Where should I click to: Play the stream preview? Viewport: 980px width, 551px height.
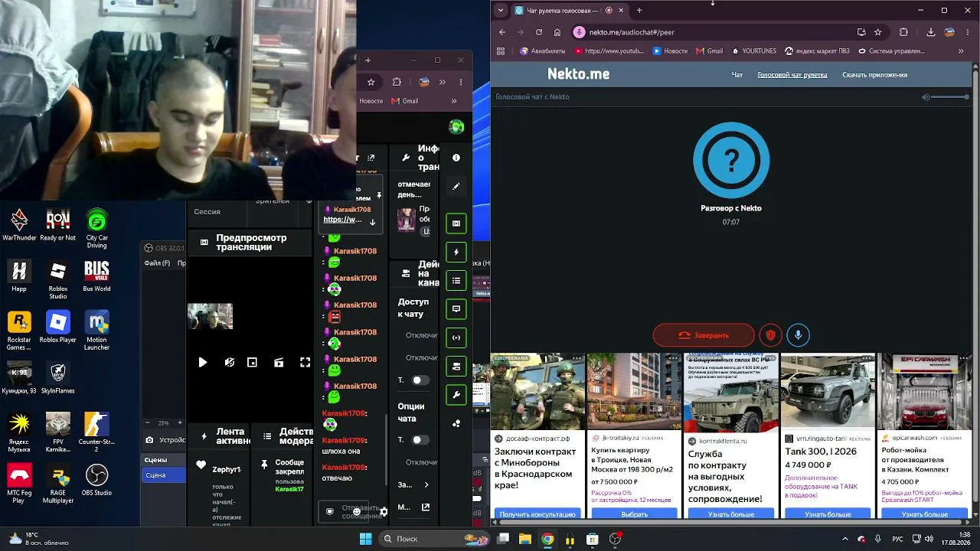[203, 363]
